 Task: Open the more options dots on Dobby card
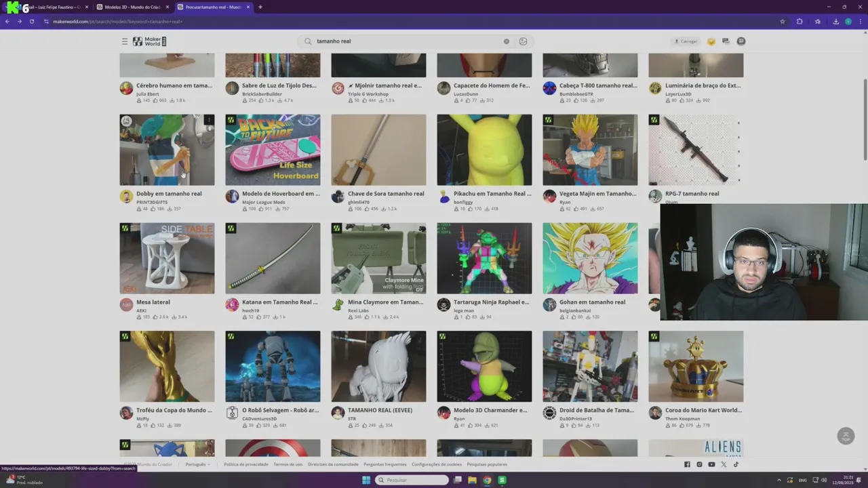(209, 121)
